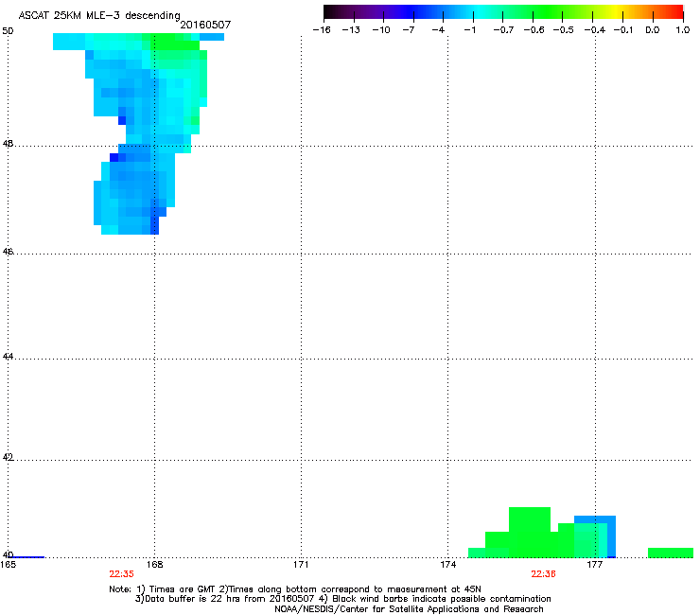The height and width of the screenshot is (615, 700).
Task: Click the color bar label -0.7
Action: pyautogui.click(x=503, y=30)
